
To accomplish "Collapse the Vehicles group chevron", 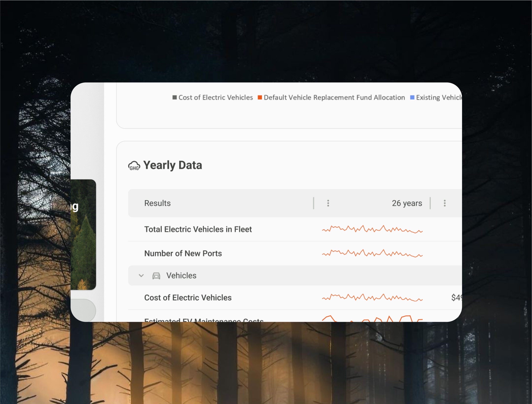I will pos(141,276).
